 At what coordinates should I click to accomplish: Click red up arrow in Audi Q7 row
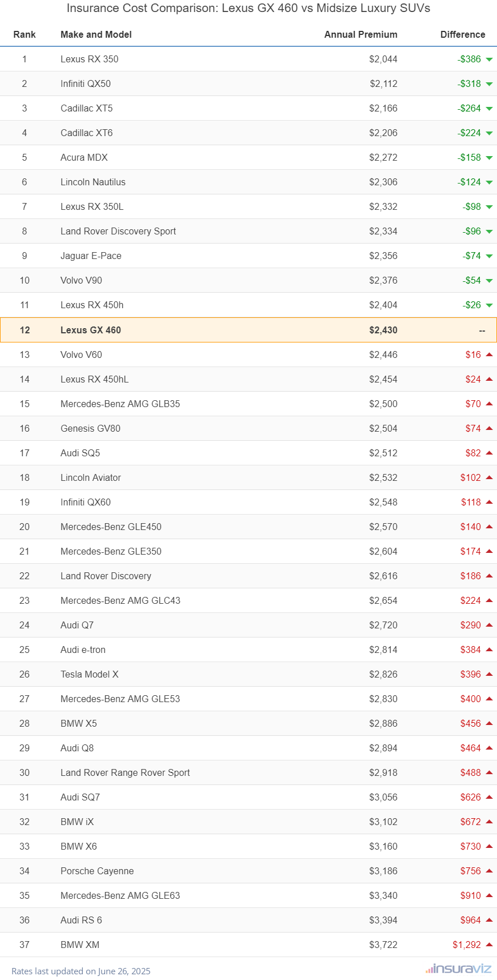[489, 625]
